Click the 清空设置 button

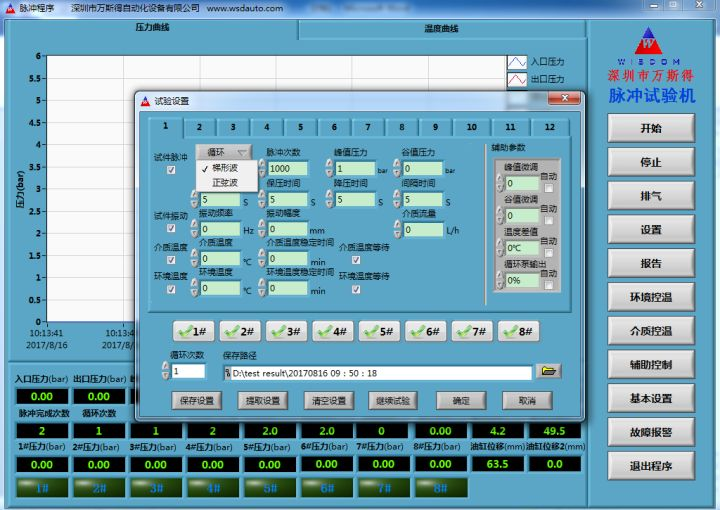tap(329, 401)
